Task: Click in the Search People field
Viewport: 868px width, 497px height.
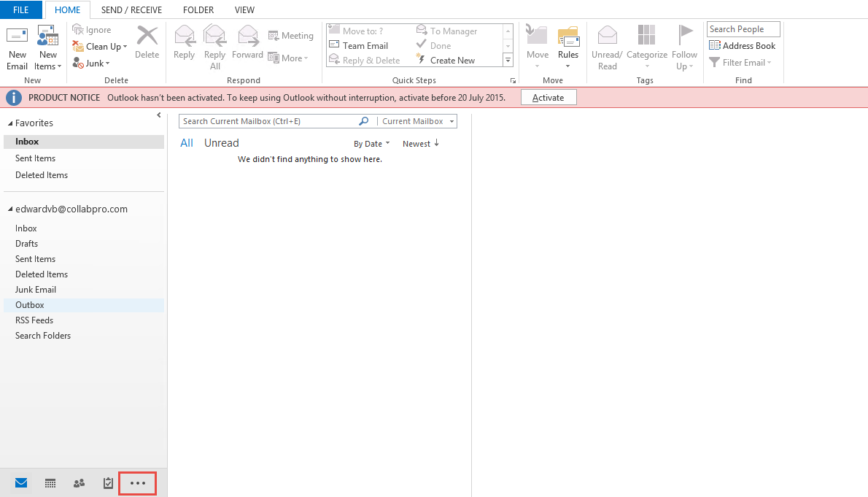Action: [x=743, y=28]
